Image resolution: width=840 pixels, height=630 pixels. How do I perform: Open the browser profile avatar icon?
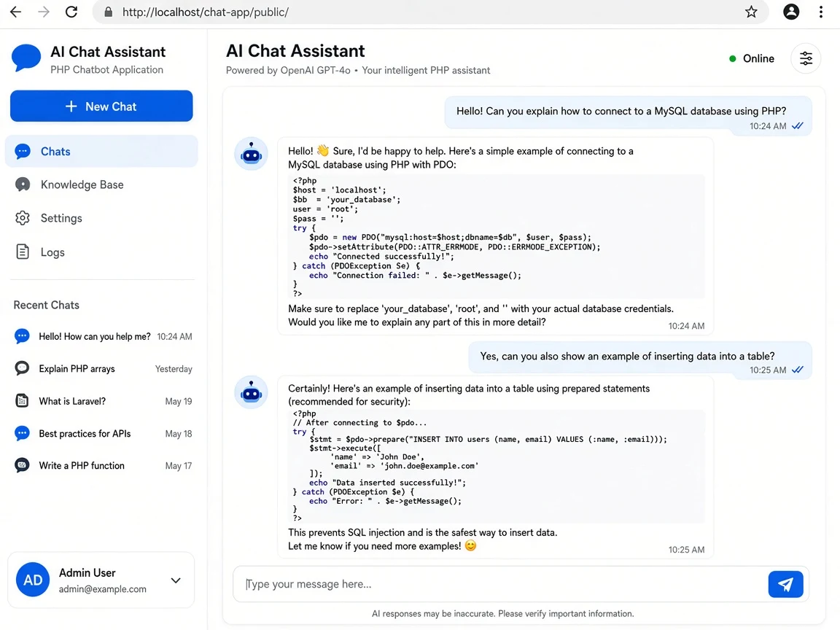[790, 12]
